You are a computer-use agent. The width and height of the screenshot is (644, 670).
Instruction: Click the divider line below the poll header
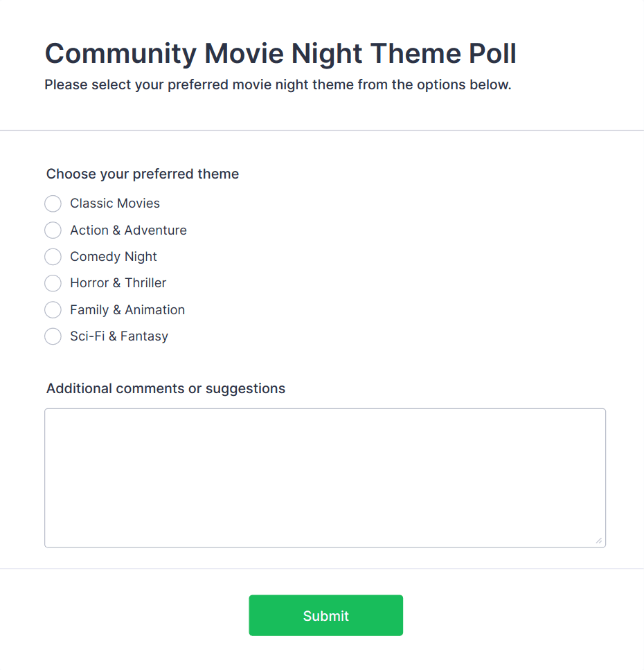(x=322, y=130)
